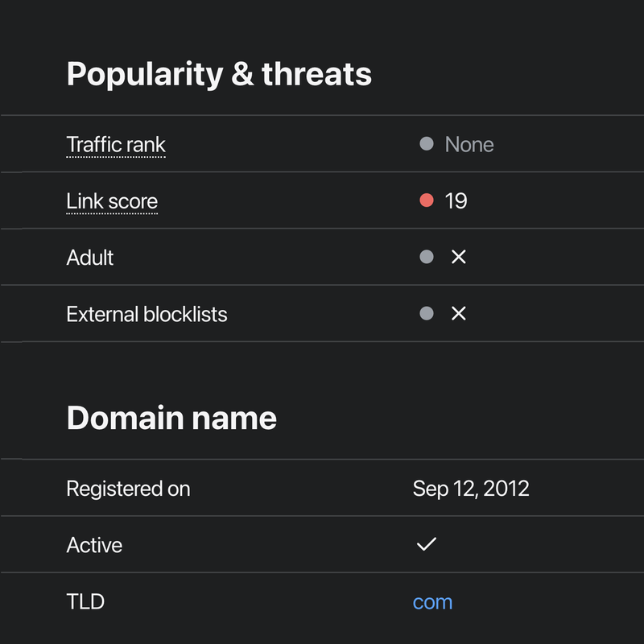This screenshot has height=644, width=644.
Task: Click the TLD label
Action: tap(85, 601)
